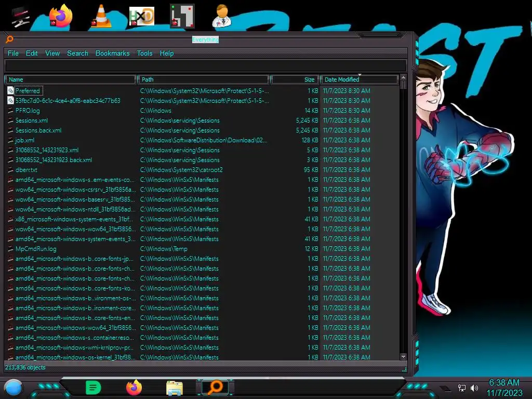Click the file icon for Sessions.xml
Viewport: 532px width, 399px height.
pyautogui.click(x=10, y=121)
